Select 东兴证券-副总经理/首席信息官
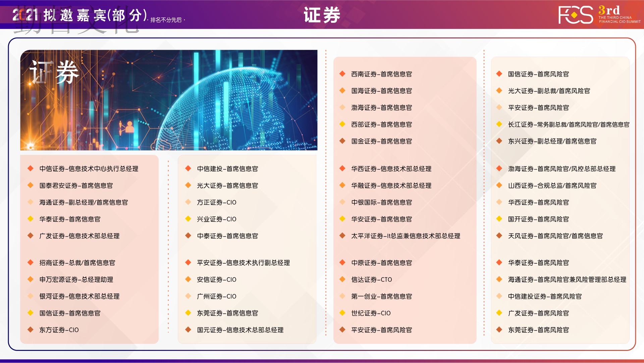Viewport: 644px width, 363px height. (x=552, y=141)
